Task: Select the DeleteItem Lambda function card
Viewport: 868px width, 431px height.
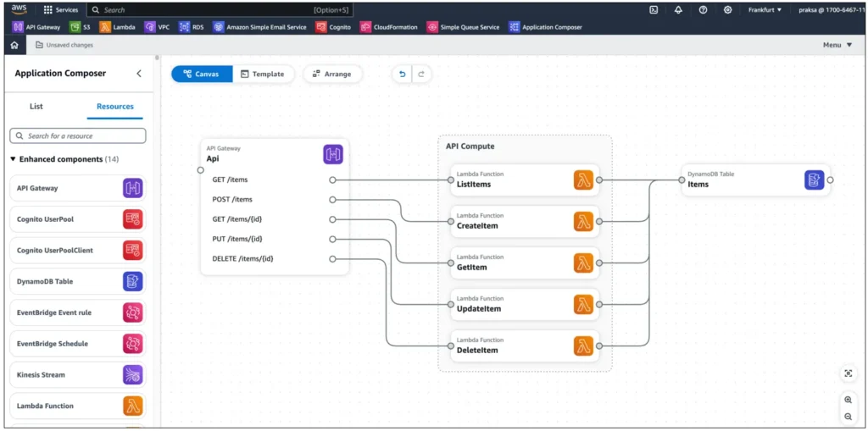Action: [525, 345]
